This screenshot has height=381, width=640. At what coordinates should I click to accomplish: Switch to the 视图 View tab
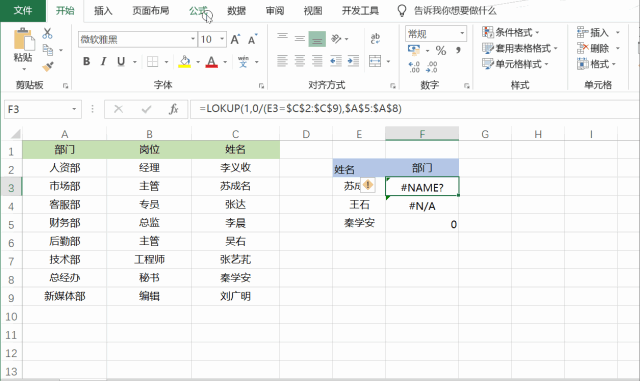point(313,11)
